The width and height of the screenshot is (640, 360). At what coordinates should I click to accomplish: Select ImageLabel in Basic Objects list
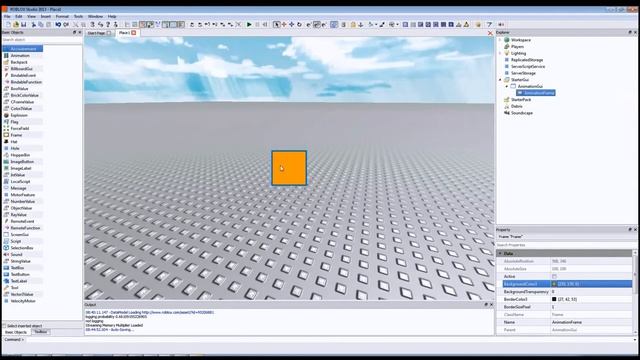pos(21,168)
